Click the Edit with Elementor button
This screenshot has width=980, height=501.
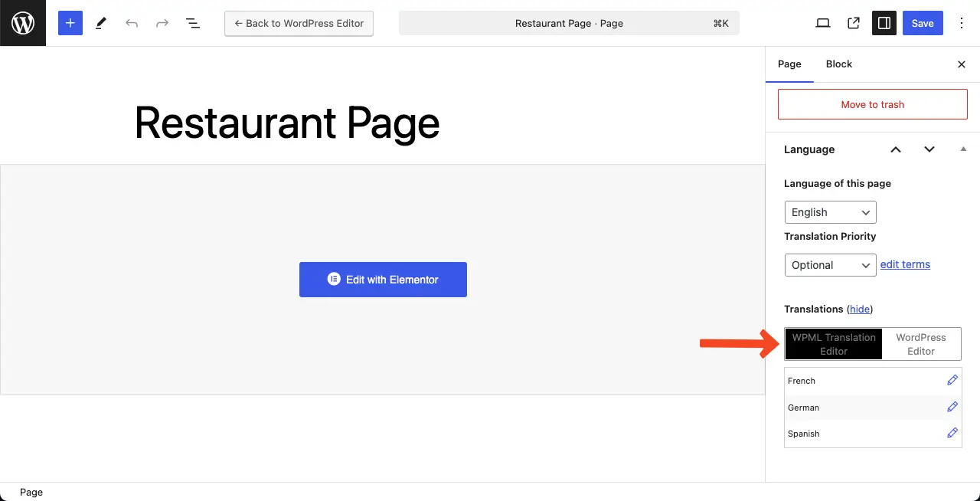coord(383,280)
